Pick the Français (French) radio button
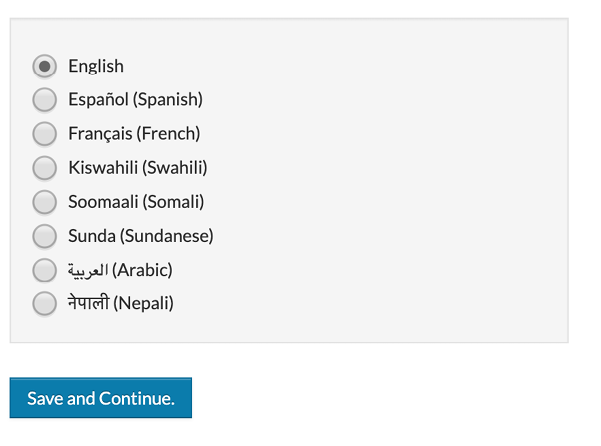This screenshot has height=446, width=601. (44, 134)
